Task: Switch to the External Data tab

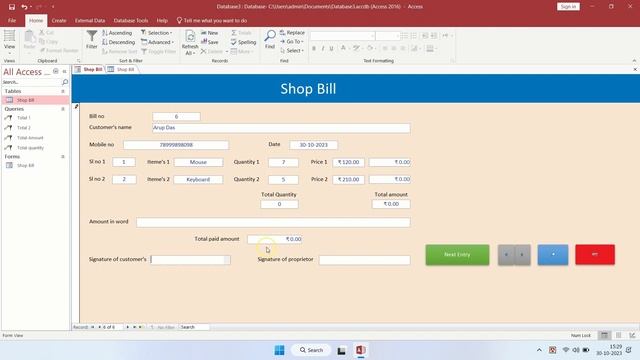Action: (90, 20)
